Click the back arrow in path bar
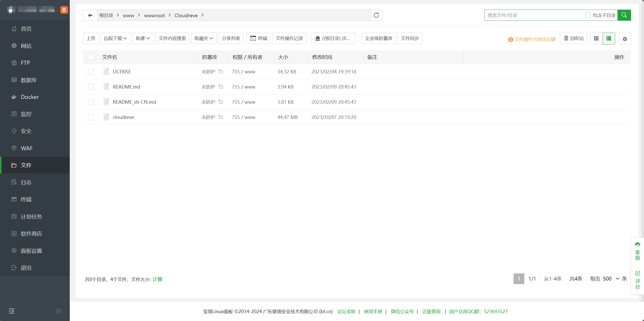Image resolution: width=644 pixels, height=321 pixels. coord(90,15)
